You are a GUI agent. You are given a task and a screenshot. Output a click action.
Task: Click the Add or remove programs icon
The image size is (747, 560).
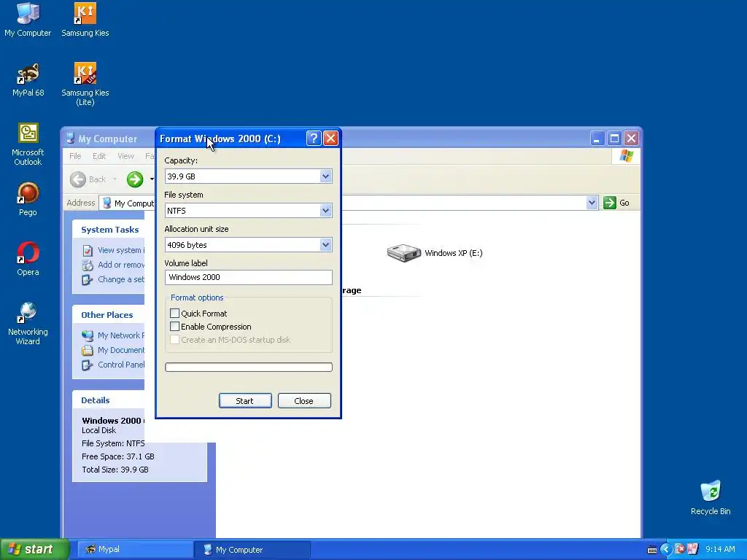coord(88,265)
